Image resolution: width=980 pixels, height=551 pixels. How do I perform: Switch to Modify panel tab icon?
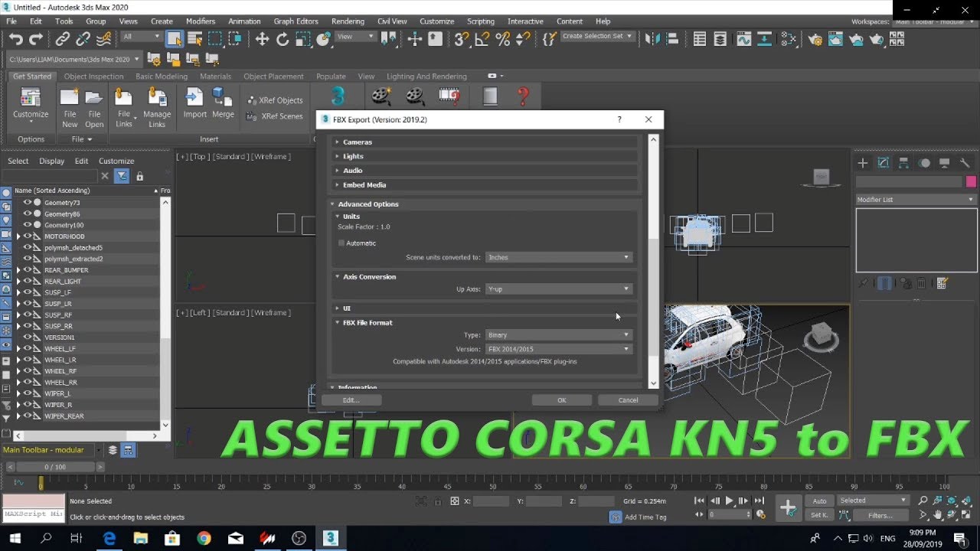coord(883,162)
